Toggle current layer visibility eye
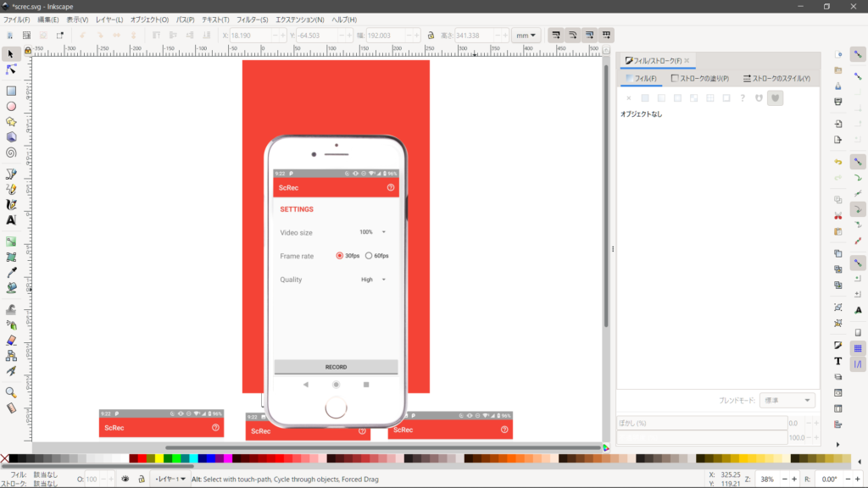The image size is (868, 488). [125, 480]
